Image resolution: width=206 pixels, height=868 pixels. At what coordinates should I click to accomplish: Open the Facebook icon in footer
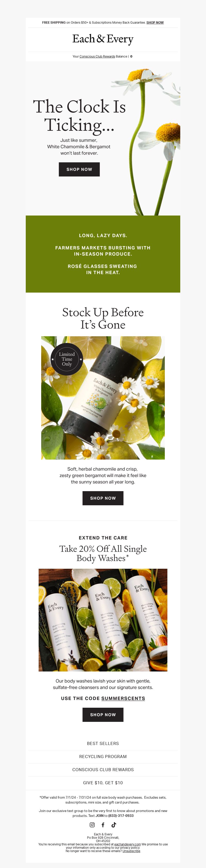point(103,825)
